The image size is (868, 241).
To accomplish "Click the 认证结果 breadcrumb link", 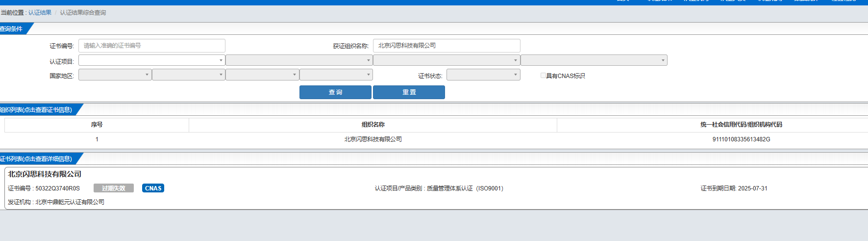I will (x=40, y=13).
